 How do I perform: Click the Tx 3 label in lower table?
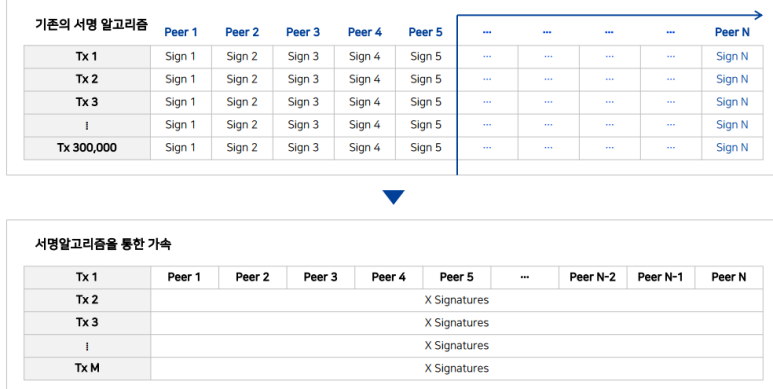point(87,322)
